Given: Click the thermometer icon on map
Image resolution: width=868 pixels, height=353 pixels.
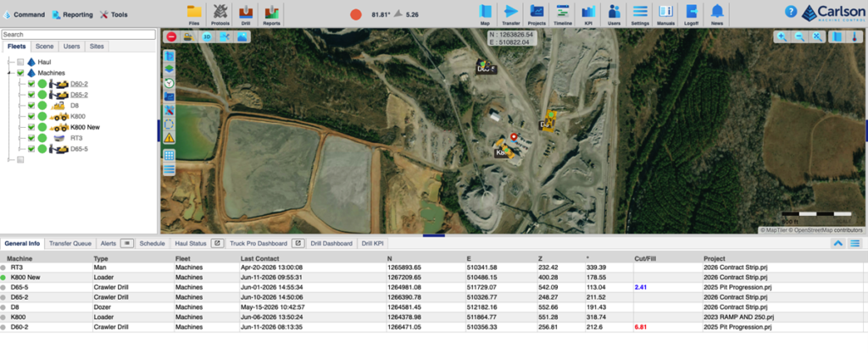Looking at the screenshot, I should click(x=855, y=37).
